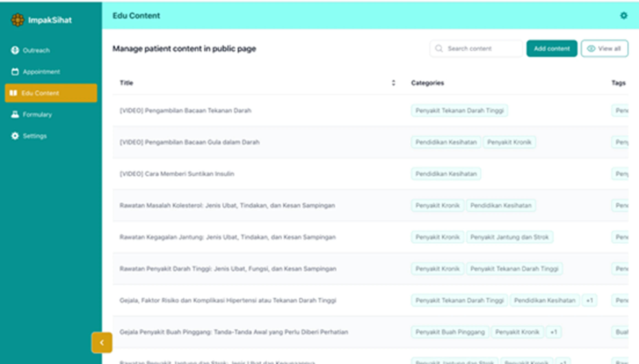Collapse sidebar with the yellow chevron button
The height and width of the screenshot is (364, 639).
[102, 342]
